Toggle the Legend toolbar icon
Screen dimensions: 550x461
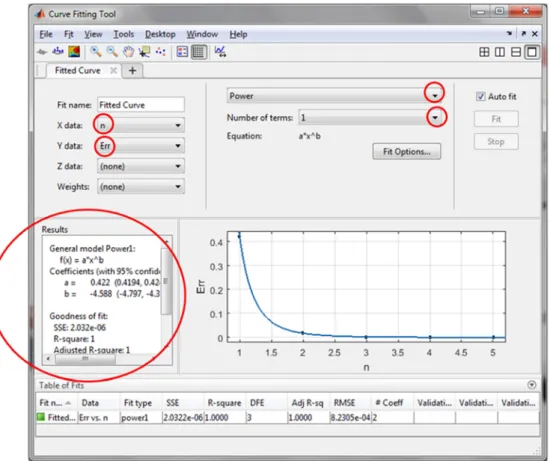182,52
